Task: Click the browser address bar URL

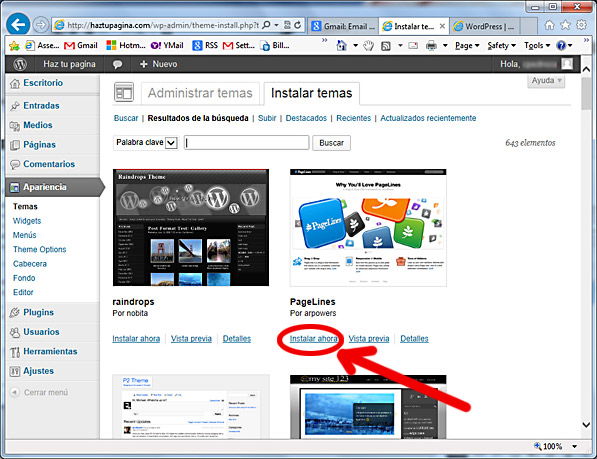Action: click(163, 26)
